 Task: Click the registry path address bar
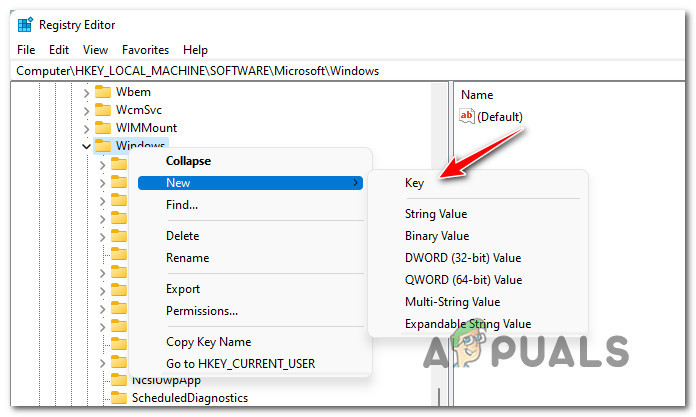point(348,71)
